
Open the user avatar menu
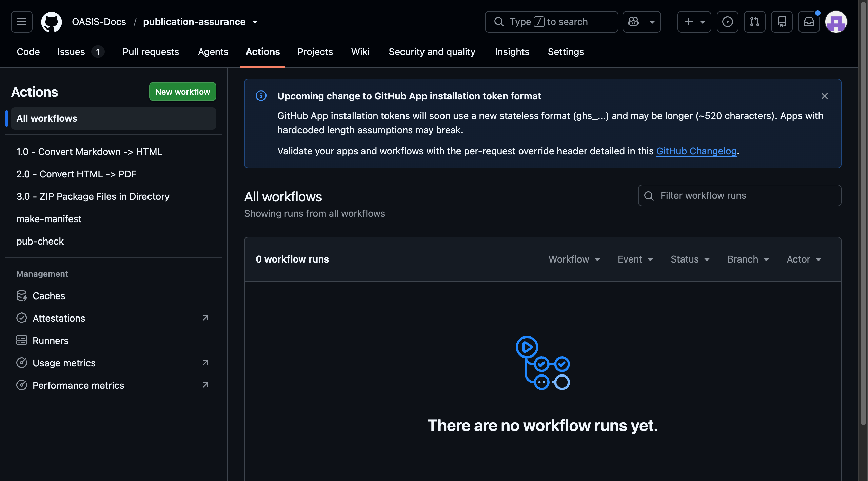coord(836,22)
